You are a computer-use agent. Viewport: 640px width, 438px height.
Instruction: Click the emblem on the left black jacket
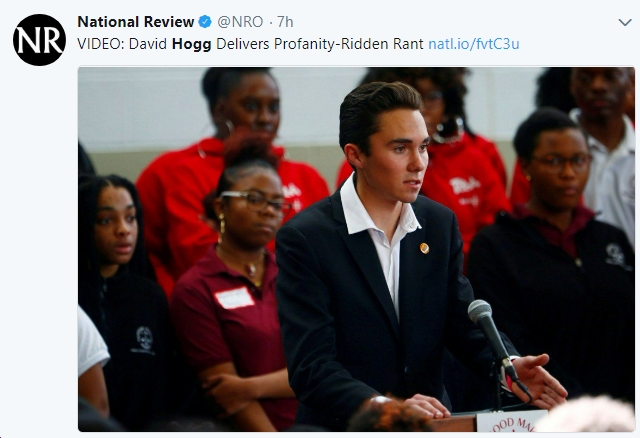(x=144, y=339)
